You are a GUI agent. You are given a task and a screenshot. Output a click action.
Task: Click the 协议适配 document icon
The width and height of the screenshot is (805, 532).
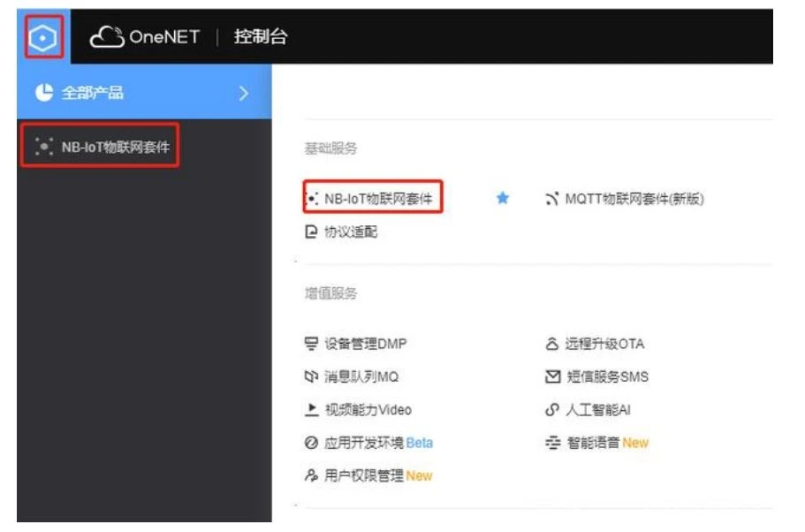(311, 232)
